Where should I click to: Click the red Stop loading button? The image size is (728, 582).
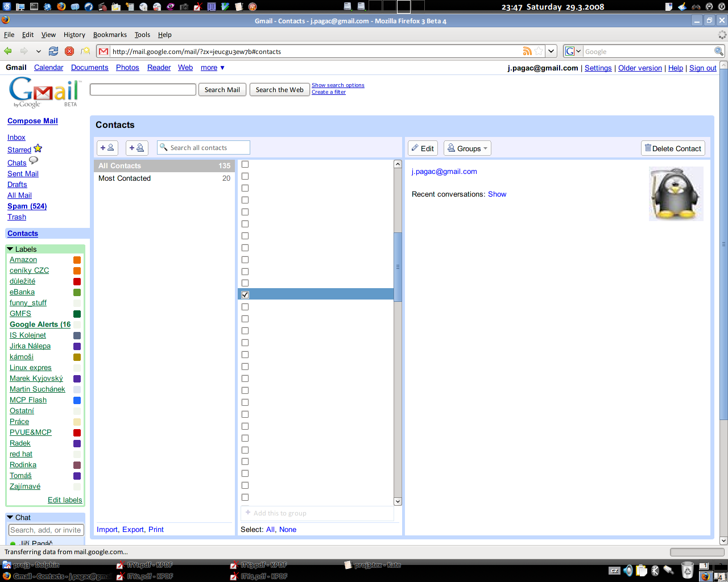coord(69,51)
